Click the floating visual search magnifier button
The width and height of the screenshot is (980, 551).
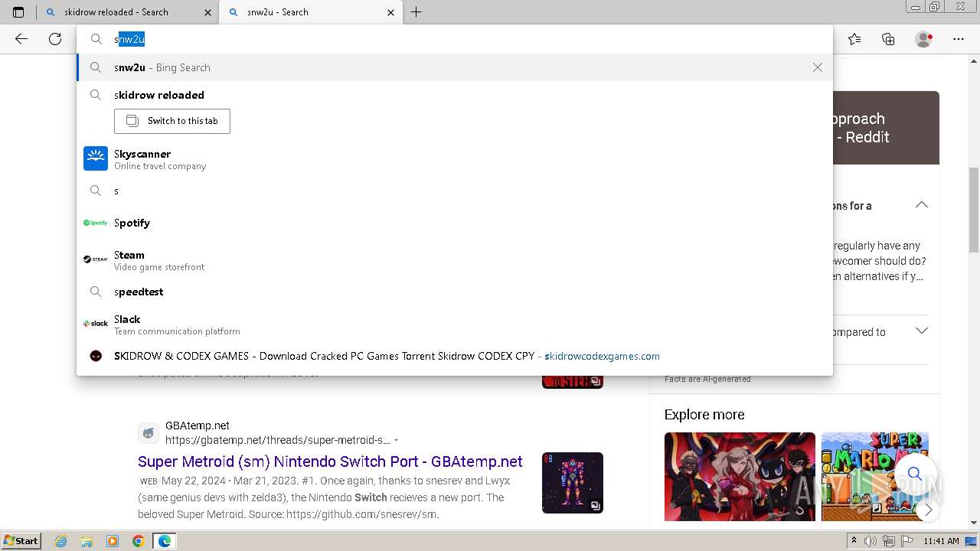pyautogui.click(x=915, y=474)
